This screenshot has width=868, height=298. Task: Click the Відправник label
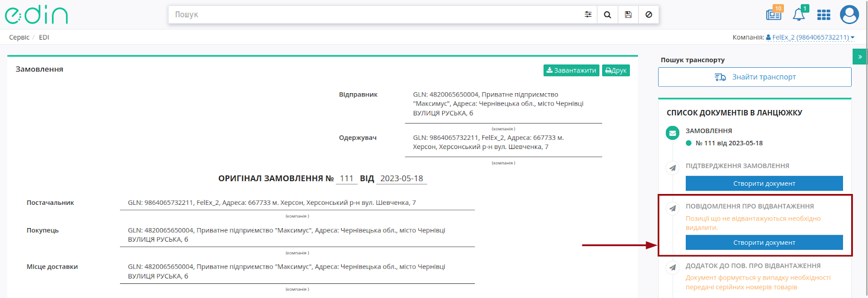(x=358, y=94)
